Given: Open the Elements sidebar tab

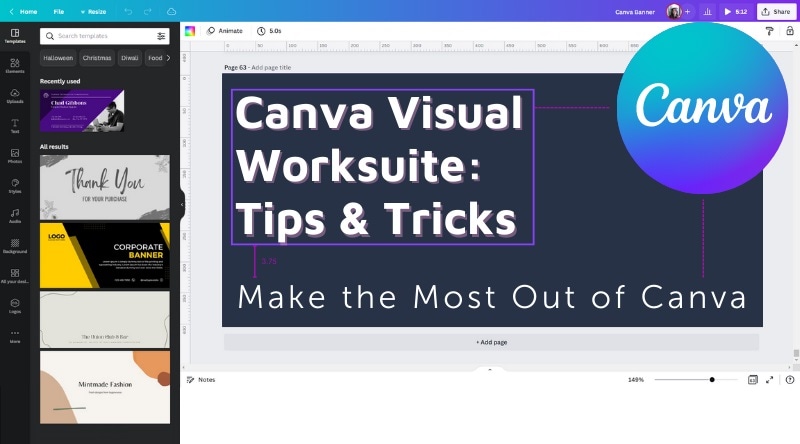Looking at the screenshot, I should (15, 65).
